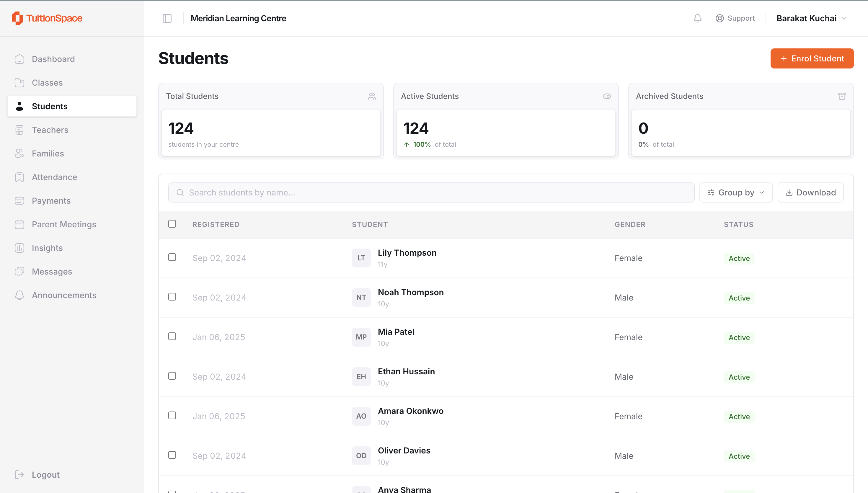Viewport: 868px width, 493px height.
Task: Open the notifications bell
Action: coord(697,18)
